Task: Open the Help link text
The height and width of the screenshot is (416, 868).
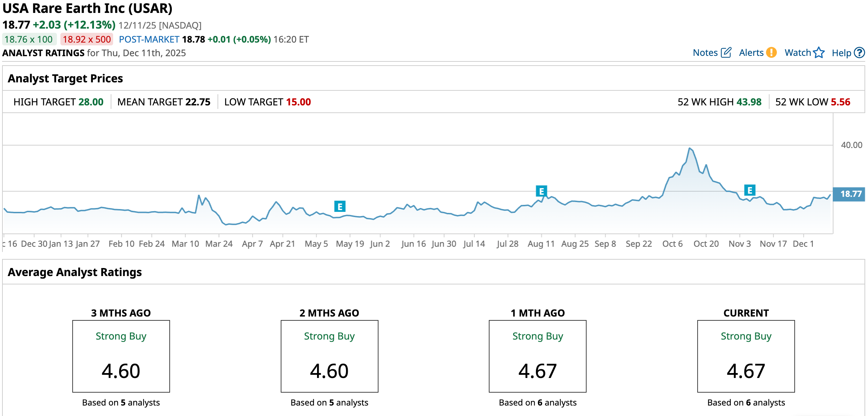Action: (841, 53)
